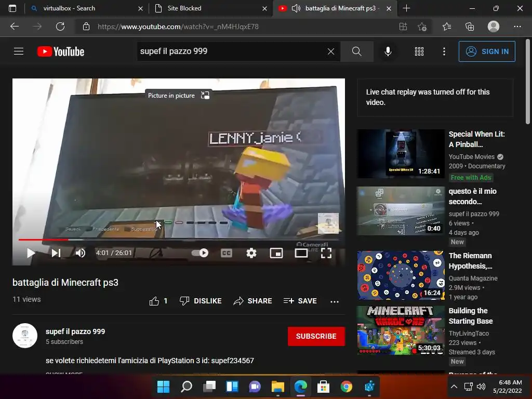532x399 pixels.
Task: Open the YouTube apps grid
Action: pos(419,51)
